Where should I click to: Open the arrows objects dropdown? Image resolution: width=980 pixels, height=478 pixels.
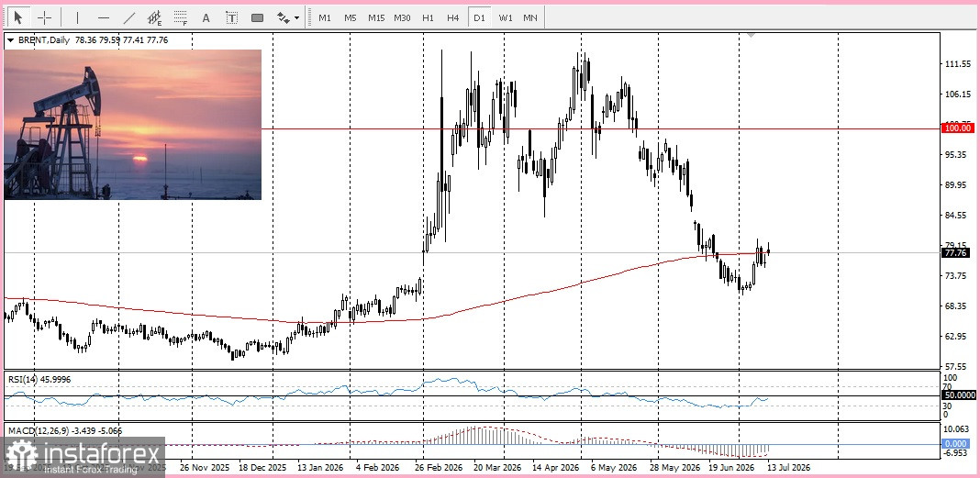coord(288,17)
